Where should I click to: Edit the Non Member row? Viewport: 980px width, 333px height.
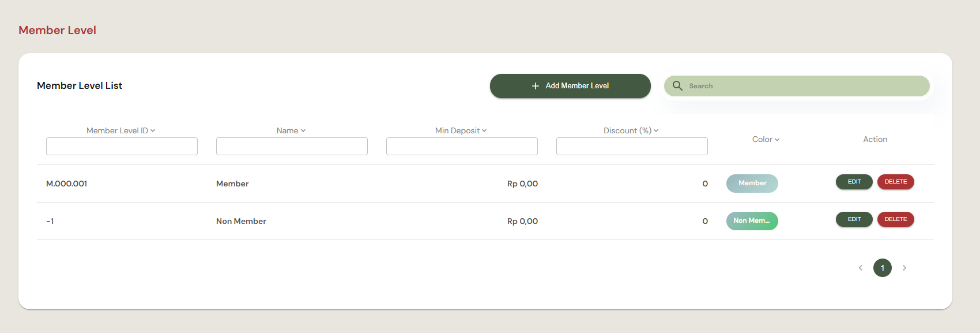[854, 219]
